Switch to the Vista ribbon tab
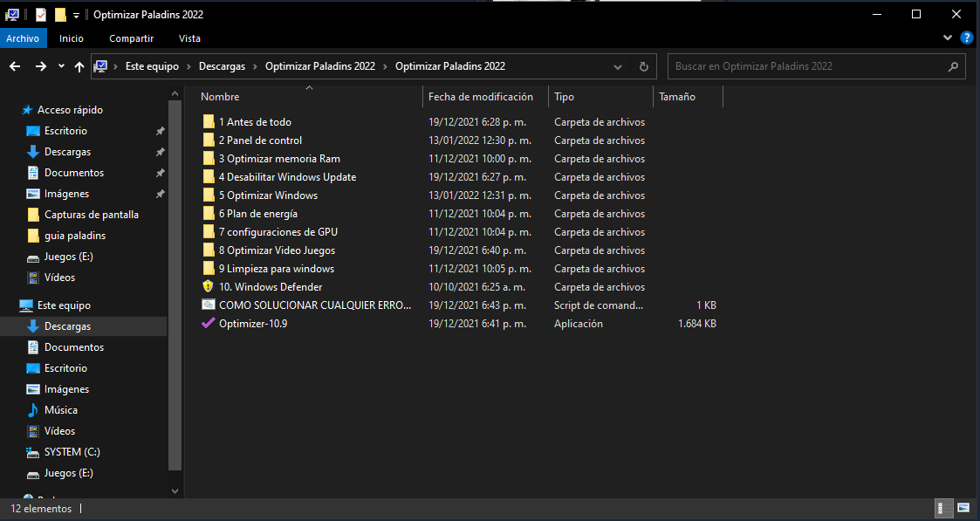Image resolution: width=980 pixels, height=521 pixels. (189, 38)
